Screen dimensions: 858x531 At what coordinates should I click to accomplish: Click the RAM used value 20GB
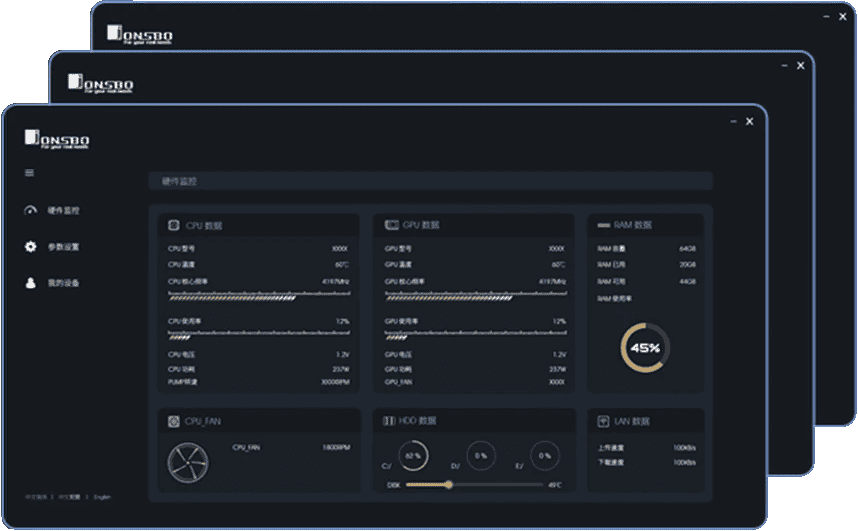coord(687,264)
